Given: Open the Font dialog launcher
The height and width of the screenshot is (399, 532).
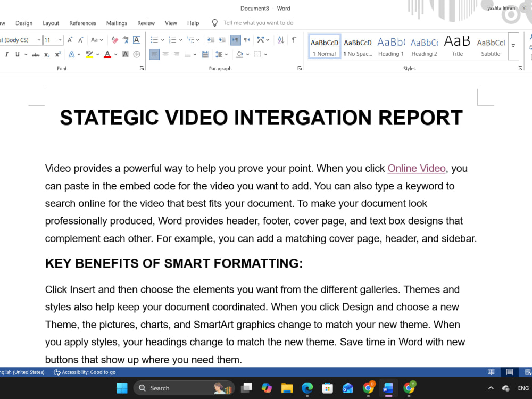Looking at the screenshot, I should click(142, 69).
